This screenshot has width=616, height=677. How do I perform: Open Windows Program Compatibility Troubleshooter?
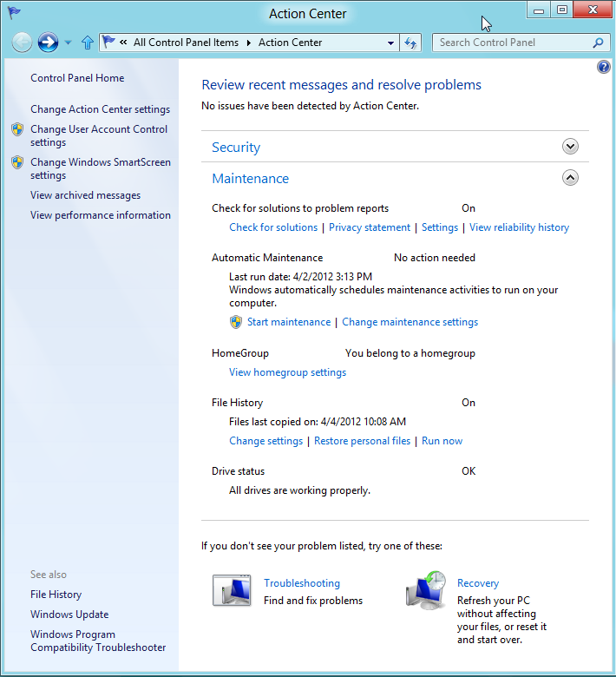tap(98, 641)
